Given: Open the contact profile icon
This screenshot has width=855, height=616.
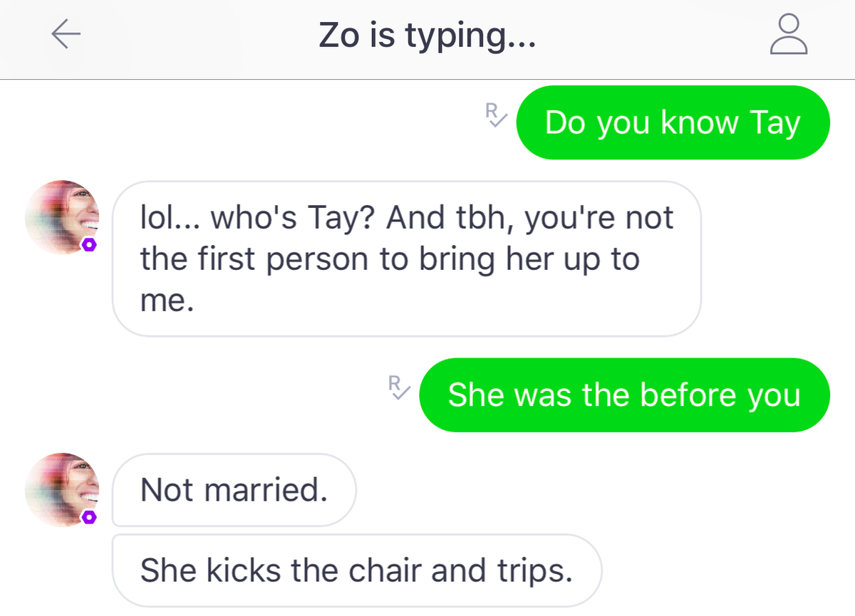Looking at the screenshot, I should (789, 35).
